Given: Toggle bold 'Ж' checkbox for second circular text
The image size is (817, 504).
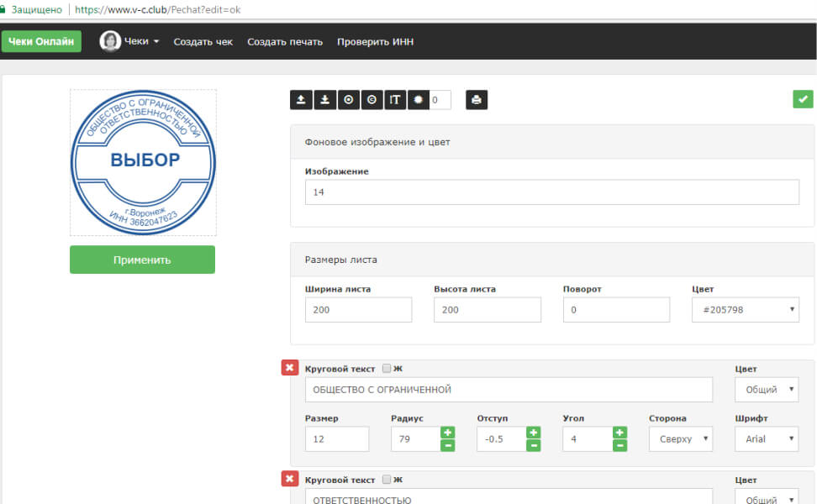Looking at the screenshot, I should coord(387,479).
